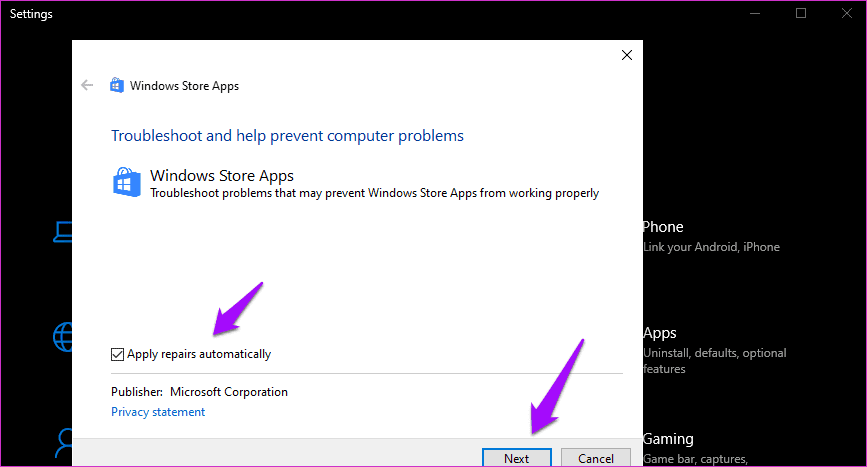Open Gaming category in the Settings window
The height and width of the screenshot is (467, 867).
coord(668,439)
